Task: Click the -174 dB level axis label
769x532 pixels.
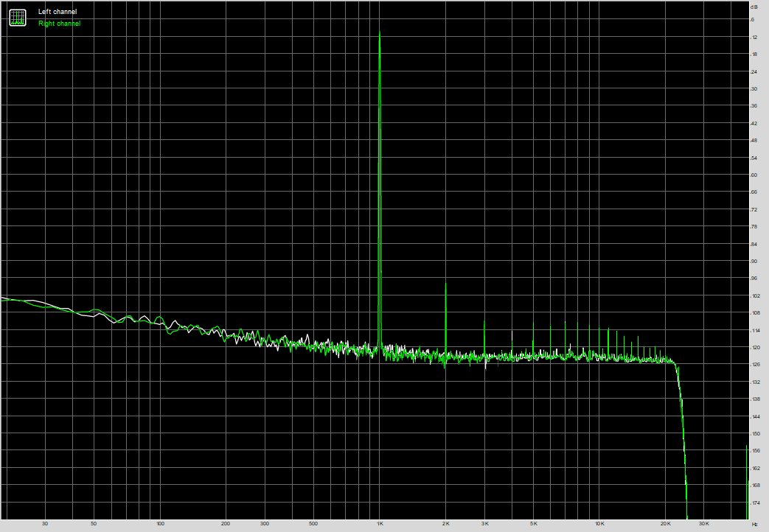Action: pos(754,503)
